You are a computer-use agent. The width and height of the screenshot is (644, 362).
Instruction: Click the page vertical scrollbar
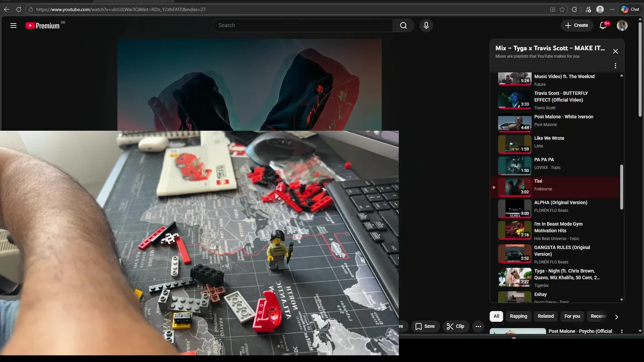pyautogui.click(x=640, y=70)
